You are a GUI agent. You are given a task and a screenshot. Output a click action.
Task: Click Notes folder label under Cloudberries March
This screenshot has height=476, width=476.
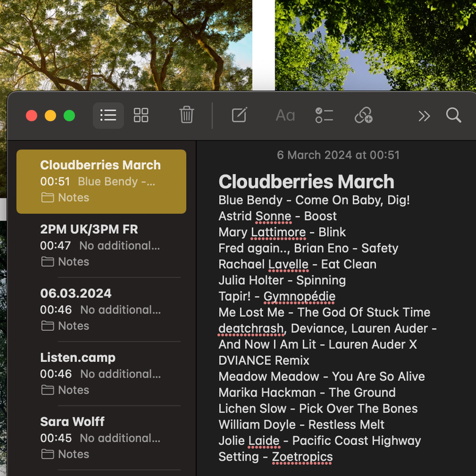[73, 198]
